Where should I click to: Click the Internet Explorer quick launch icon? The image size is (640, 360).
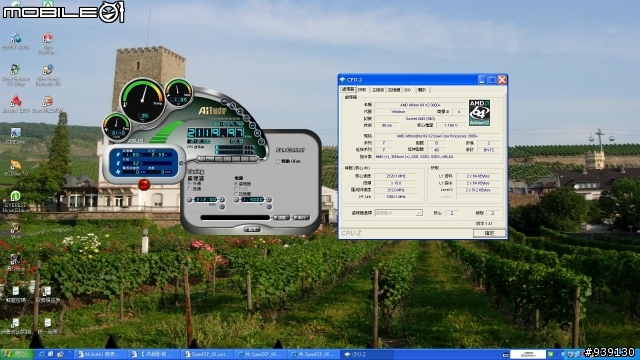pos(41,354)
